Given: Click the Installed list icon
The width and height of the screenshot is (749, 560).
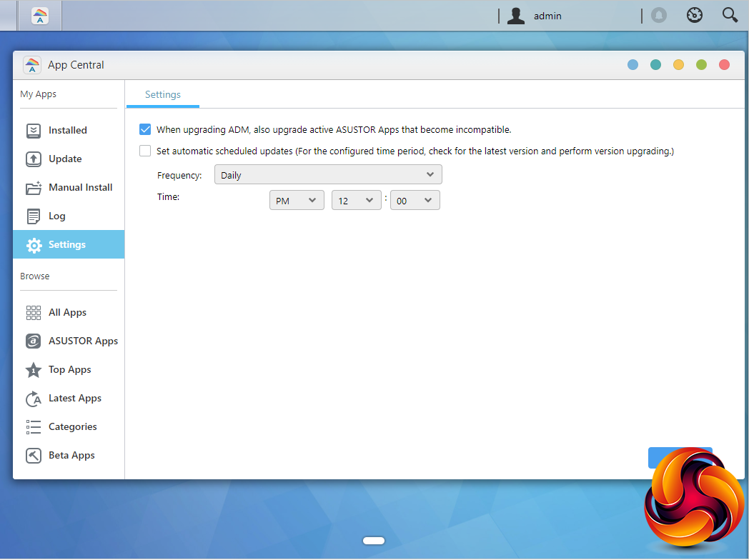Looking at the screenshot, I should 34,130.
